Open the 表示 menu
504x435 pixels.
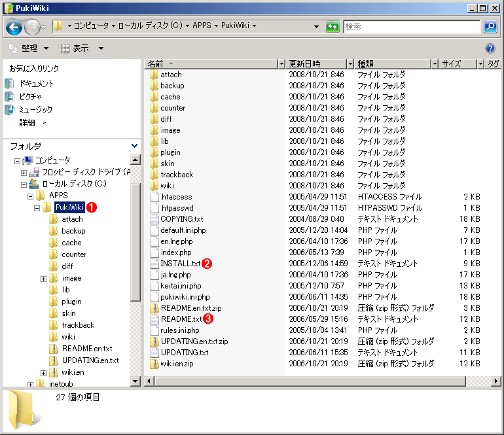tap(82, 48)
